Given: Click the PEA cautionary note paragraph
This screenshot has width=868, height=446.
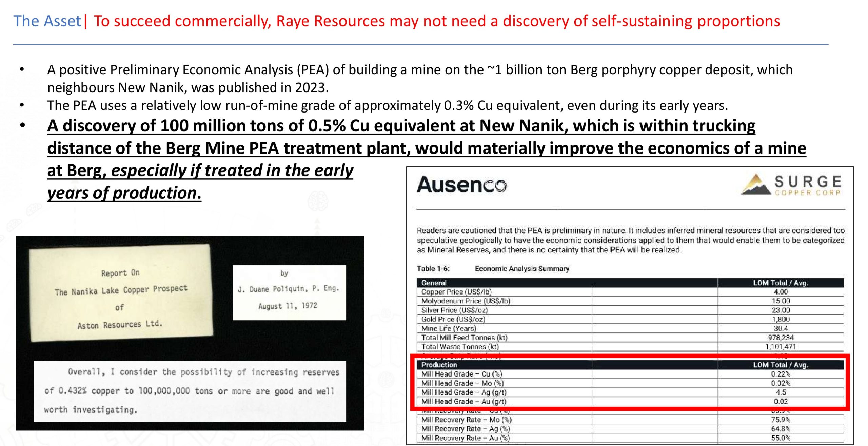Looking at the screenshot, I should (631, 240).
